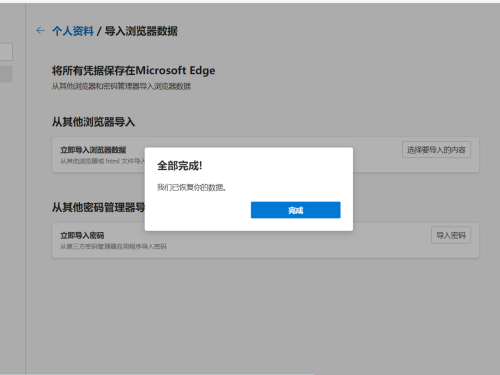The height and width of the screenshot is (375, 500).
Task: Click the 选择要导入的内容 button
Action: click(x=436, y=150)
